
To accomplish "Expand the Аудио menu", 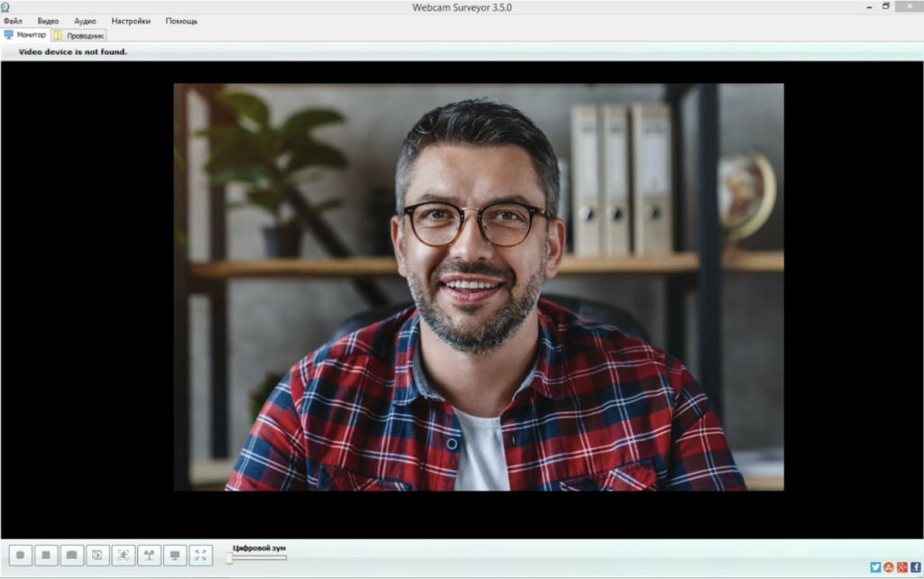I will (85, 21).
